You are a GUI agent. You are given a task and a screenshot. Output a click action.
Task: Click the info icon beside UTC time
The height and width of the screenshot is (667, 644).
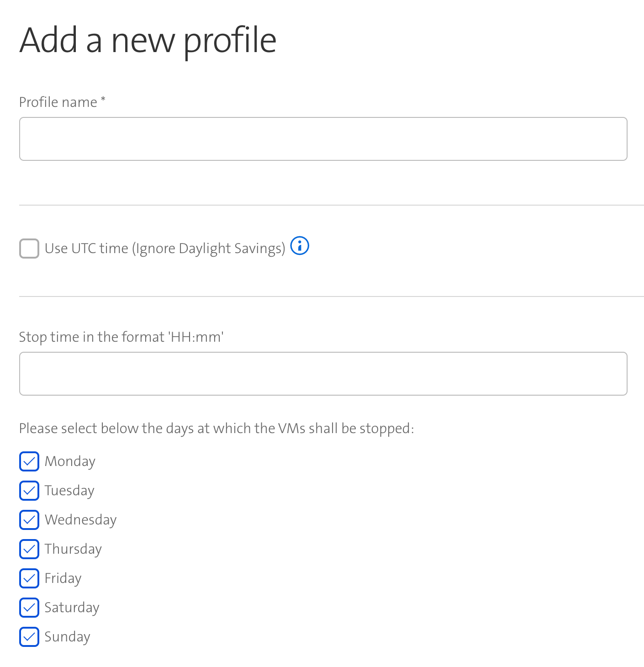[x=300, y=246]
